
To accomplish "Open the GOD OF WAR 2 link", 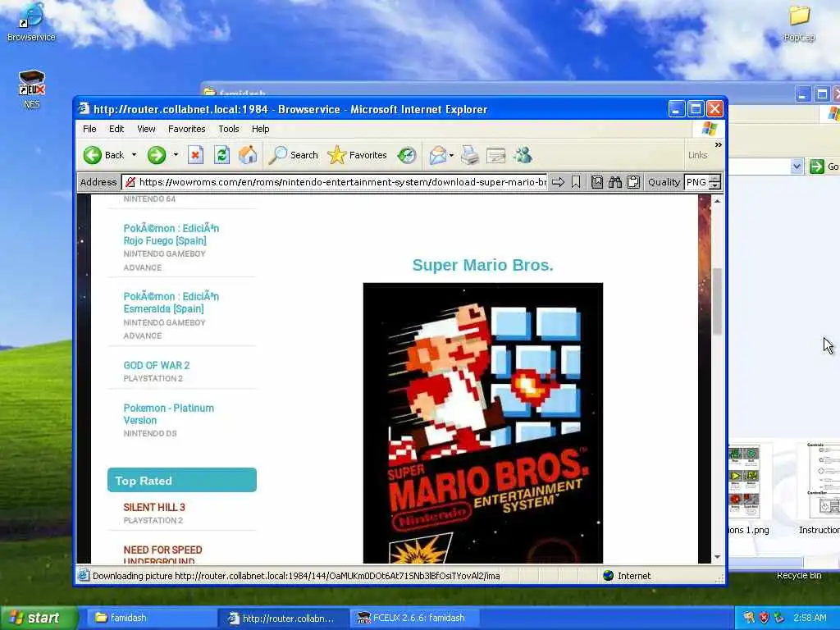I will (x=157, y=365).
